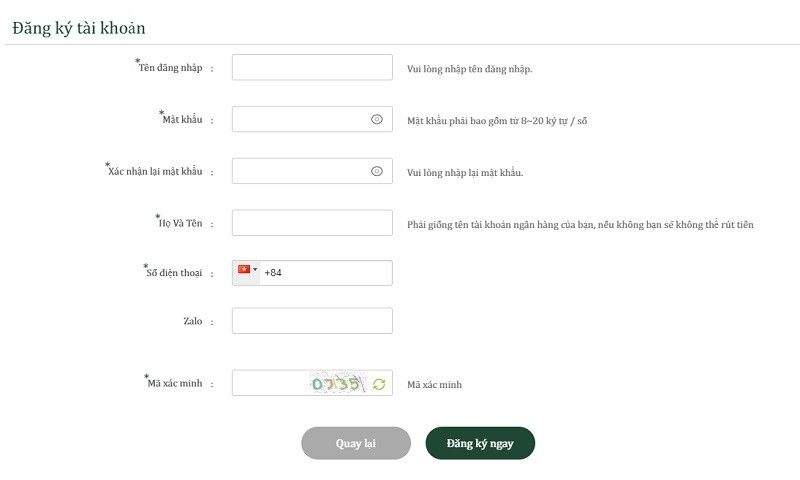Screen dimensions: 800x480
Task: Click the Zalo field label
Action: [x=192, y=321]
